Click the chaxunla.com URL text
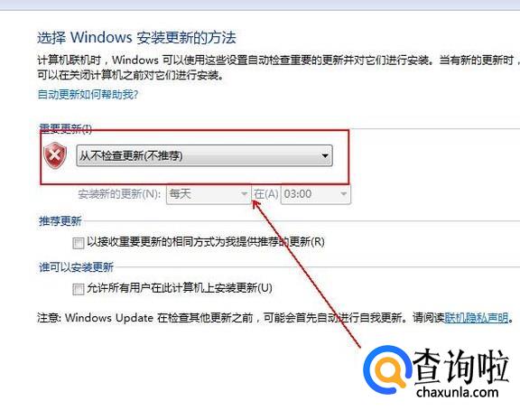The image size is (520, 420). (458, 393)
